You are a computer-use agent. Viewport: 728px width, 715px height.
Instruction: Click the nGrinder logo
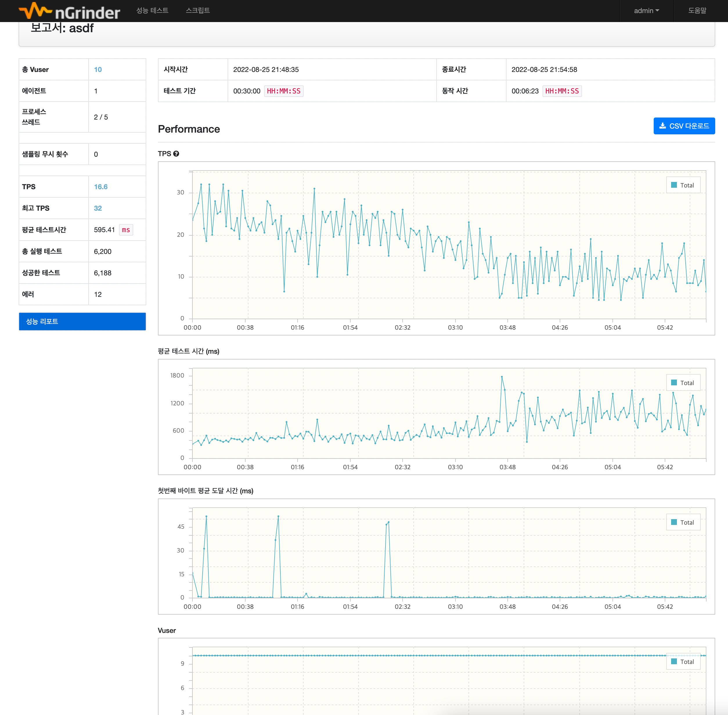click(69, 11)
